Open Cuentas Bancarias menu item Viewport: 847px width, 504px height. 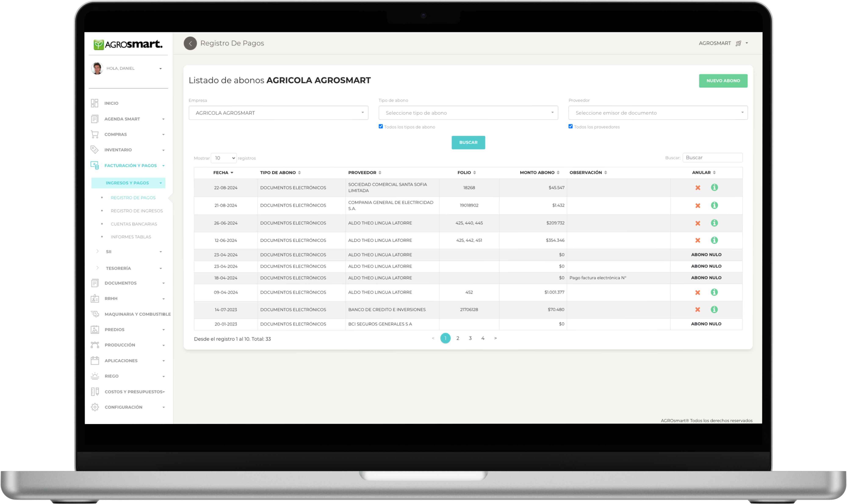click(x=134, y=224)
